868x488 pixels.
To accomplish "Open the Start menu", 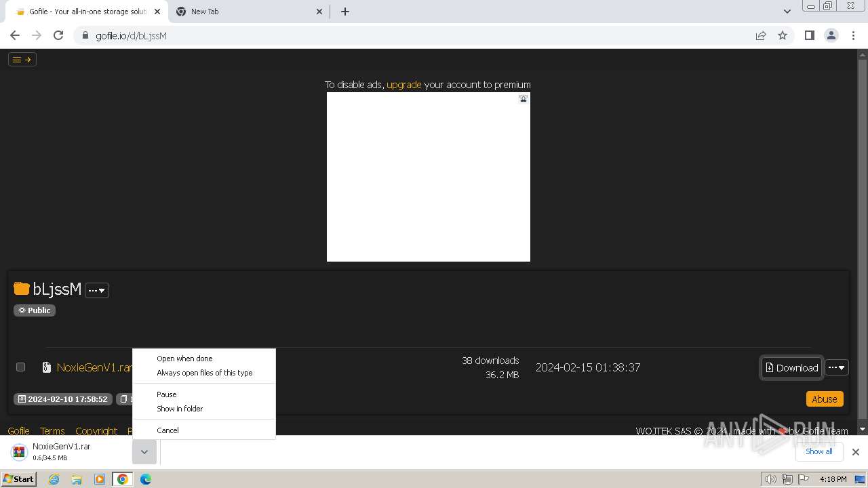I will coord(19,479).
